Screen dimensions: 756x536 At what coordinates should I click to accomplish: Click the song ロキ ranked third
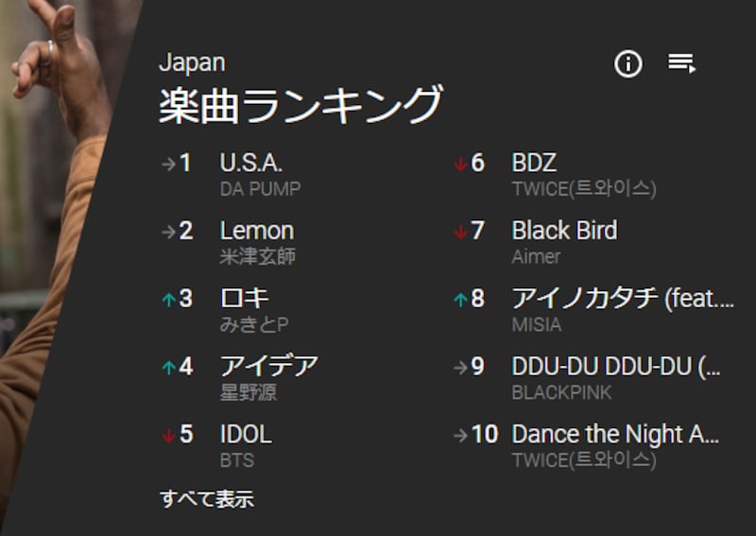click(x=246, y=299)
